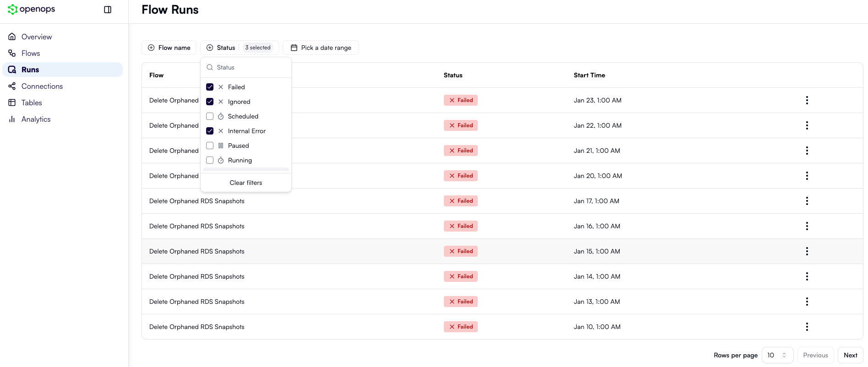The width and height of the screenshot is (868, 367).
Task: Click Failed badge on Jan 17 row
Action: coord(461,201)
